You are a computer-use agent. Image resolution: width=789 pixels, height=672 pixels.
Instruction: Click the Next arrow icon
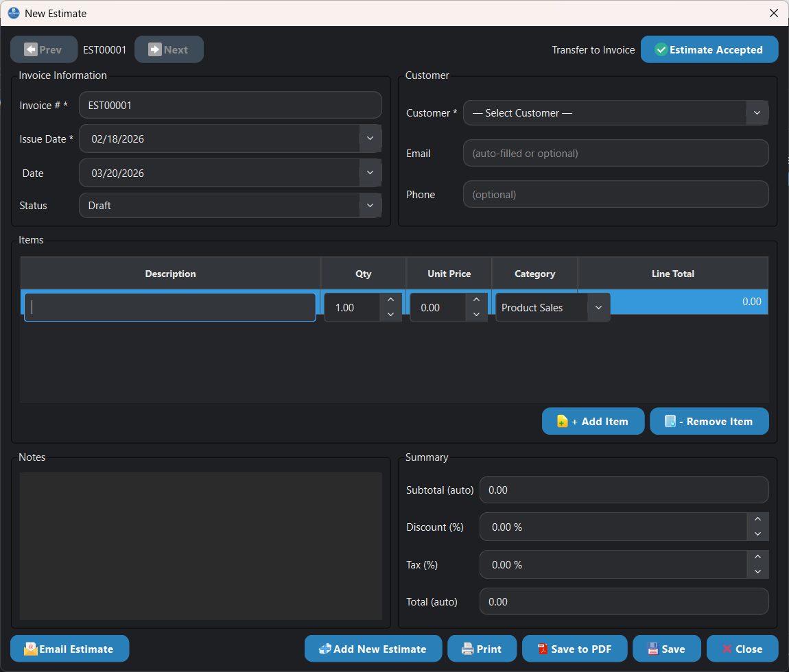coord(156,49)
